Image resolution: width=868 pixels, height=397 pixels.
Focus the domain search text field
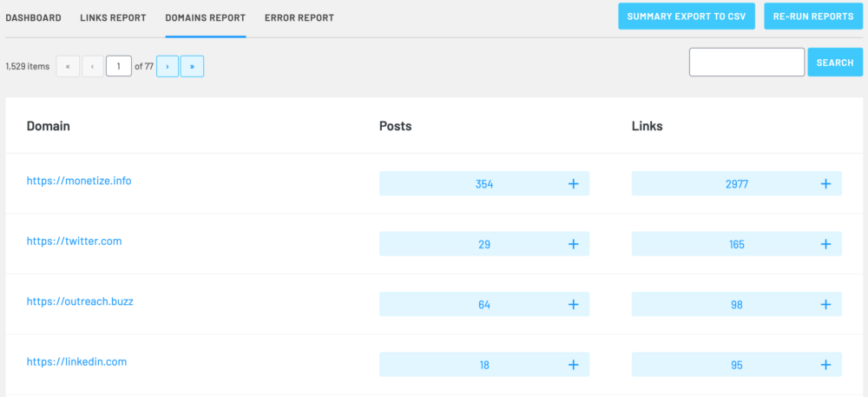click(x=746, y=62)
